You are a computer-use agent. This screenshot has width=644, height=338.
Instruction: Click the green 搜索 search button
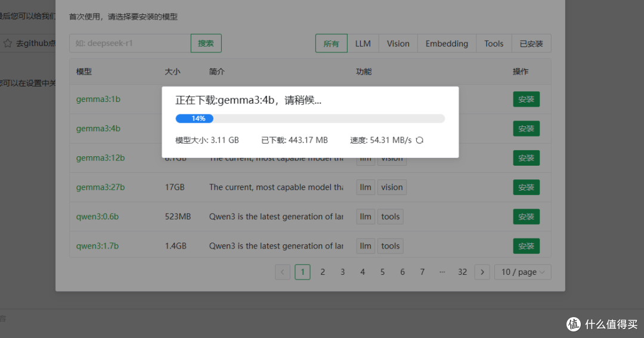(206, 43)
